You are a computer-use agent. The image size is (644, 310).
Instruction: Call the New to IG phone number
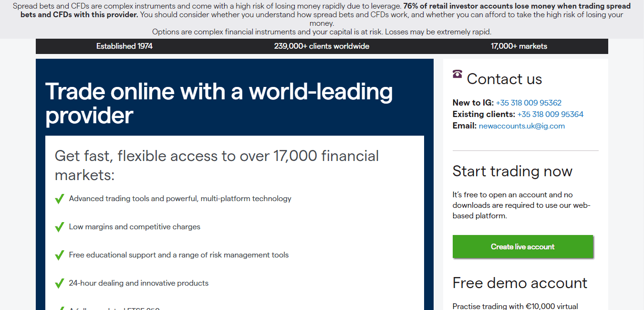[529, 103]
